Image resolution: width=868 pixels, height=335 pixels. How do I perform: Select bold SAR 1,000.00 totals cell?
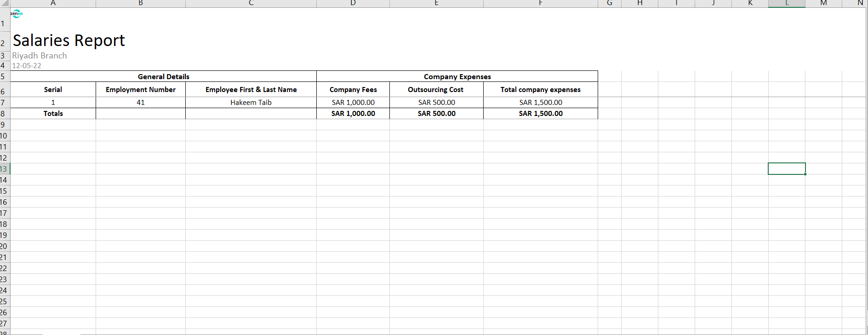pyautogui.click(x=353, y=114)
